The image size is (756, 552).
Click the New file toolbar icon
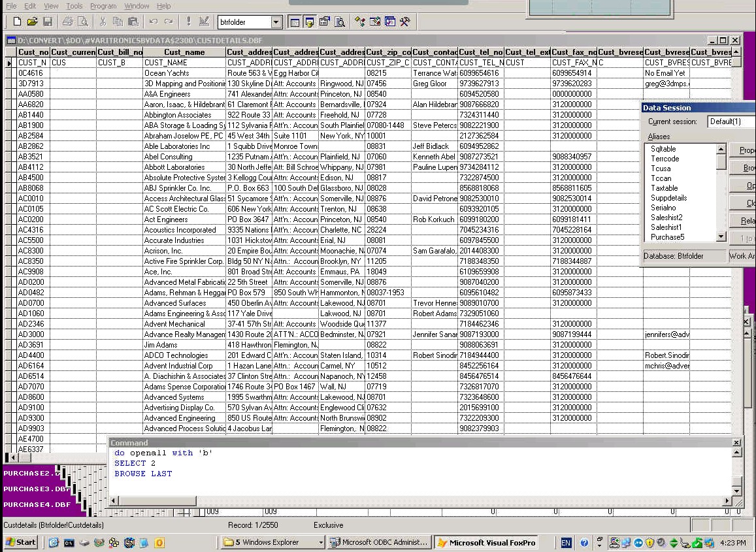[18, 22]
